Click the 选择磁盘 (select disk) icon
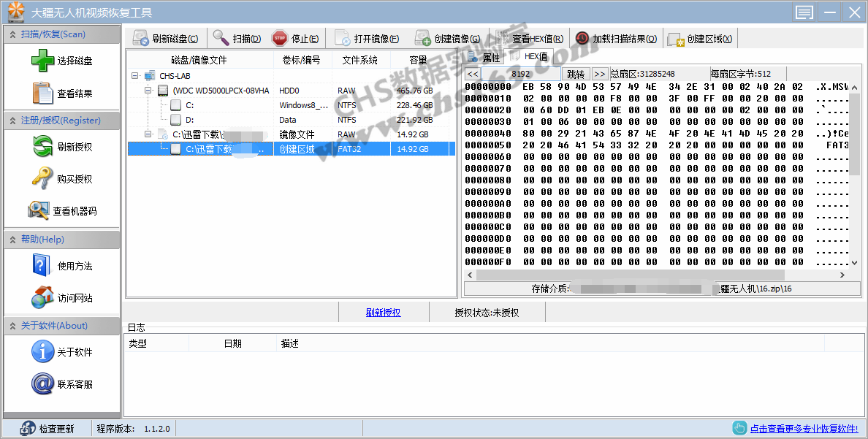 point(42,61)
